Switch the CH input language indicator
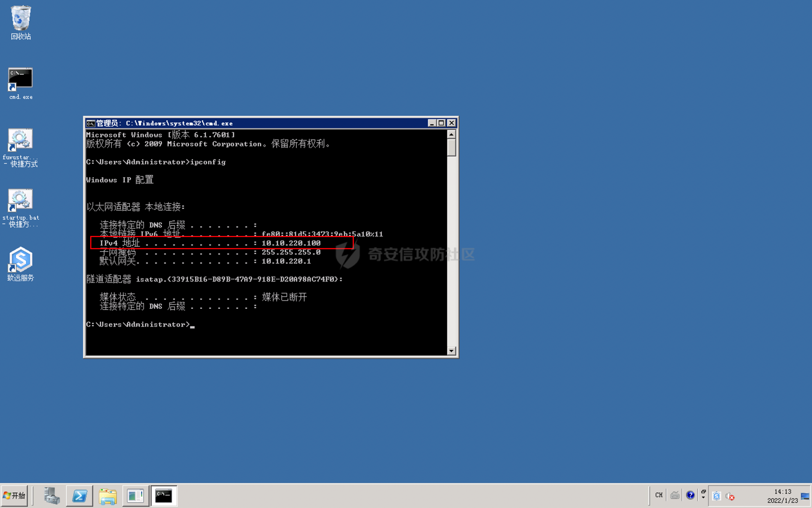 point(659,495)
